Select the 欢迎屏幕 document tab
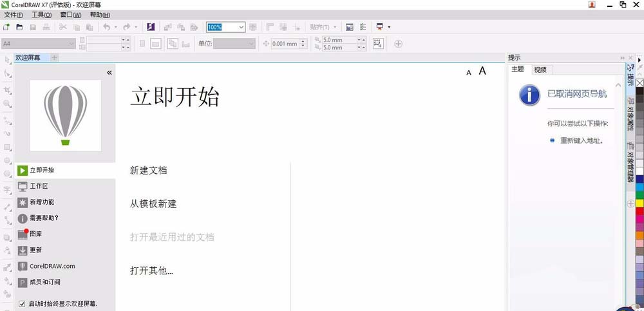644x311 pixels. click(28, 57)
